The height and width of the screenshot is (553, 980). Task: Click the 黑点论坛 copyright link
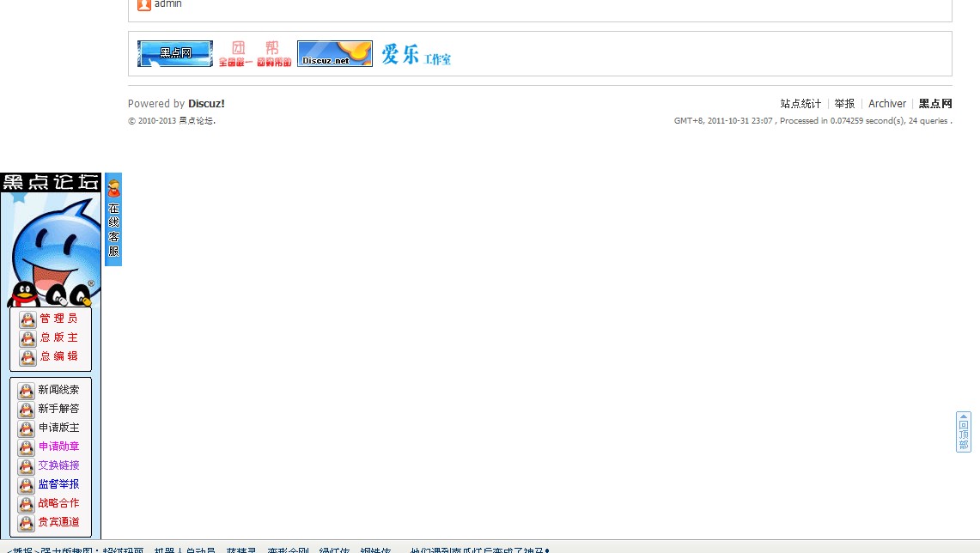pos(196,120)
